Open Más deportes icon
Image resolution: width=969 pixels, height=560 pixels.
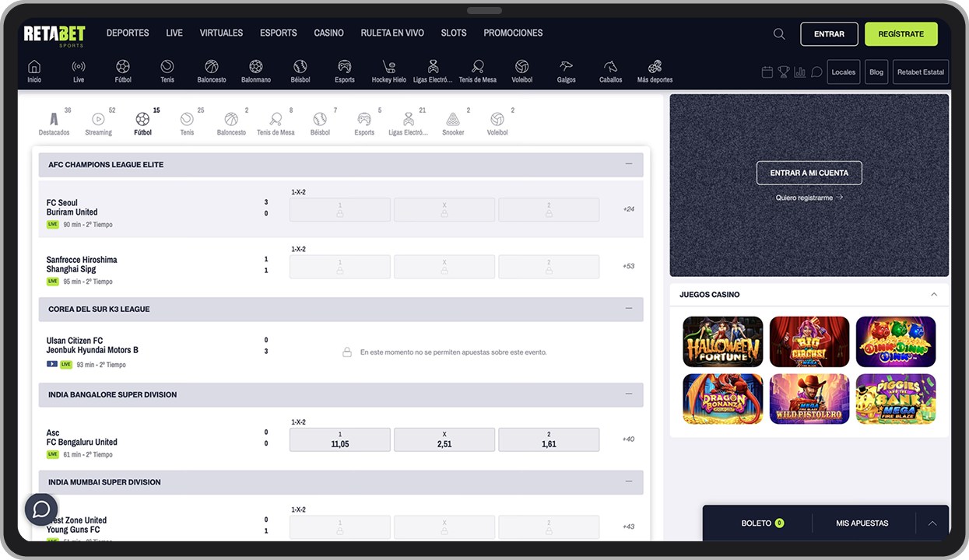(x=655, y=72)
